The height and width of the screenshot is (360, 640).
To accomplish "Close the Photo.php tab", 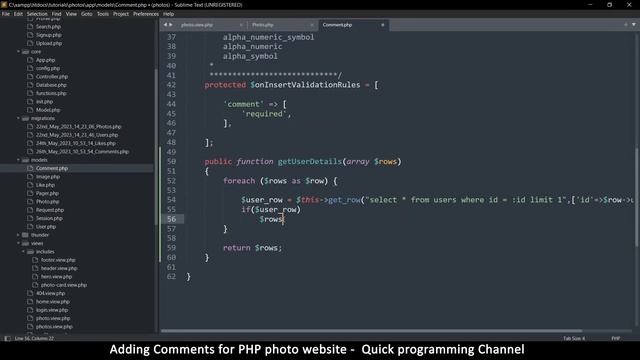I will (312, 25).
